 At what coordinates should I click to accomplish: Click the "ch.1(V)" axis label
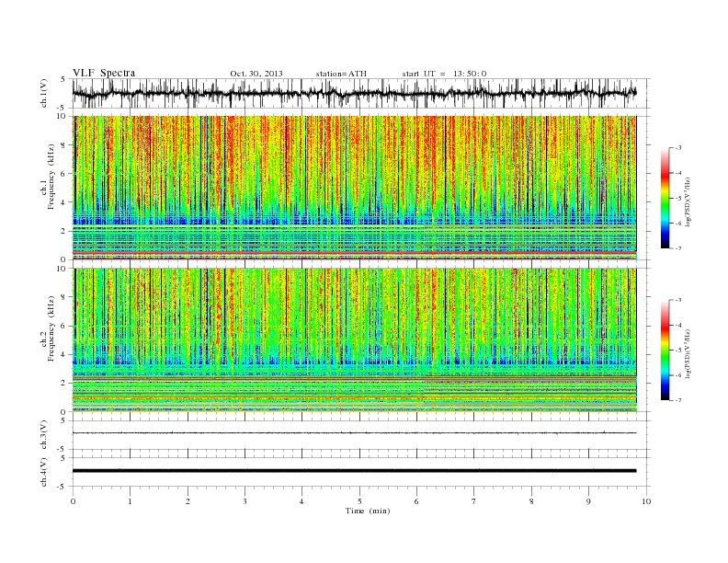pyautogui.click(x=44, y=95)
